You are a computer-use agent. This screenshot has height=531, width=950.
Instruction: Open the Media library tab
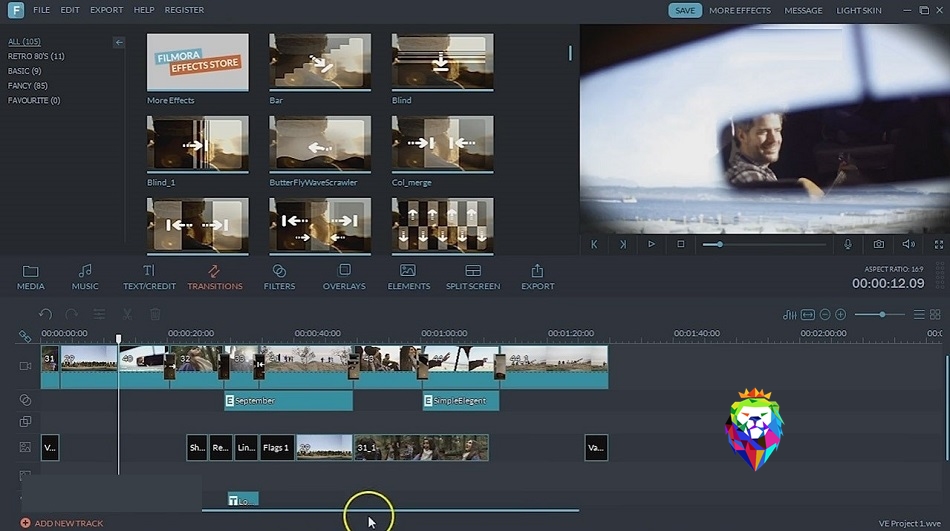30,277
